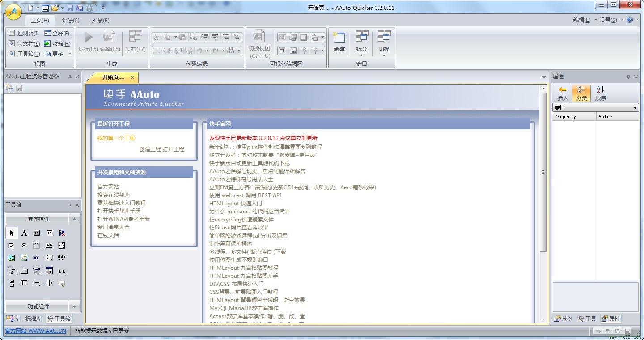Click the Property column header
The image size is (644, 340).
click(574, 116)
